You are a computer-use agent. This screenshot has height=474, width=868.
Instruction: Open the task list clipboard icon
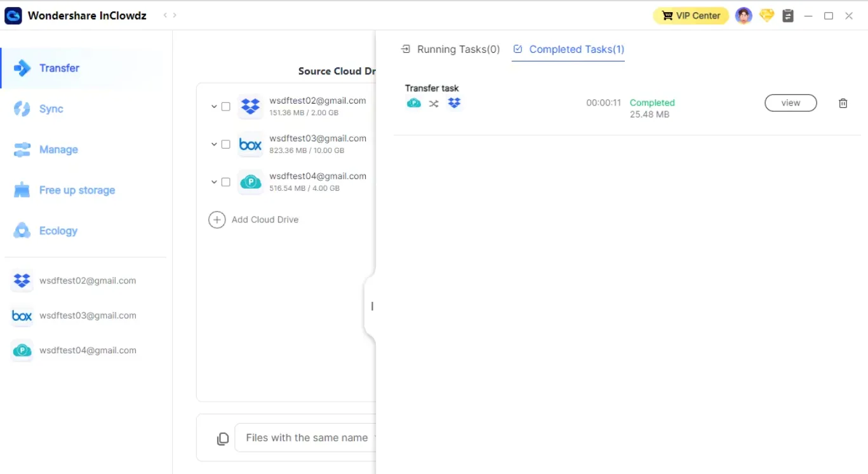coord(788,15)
